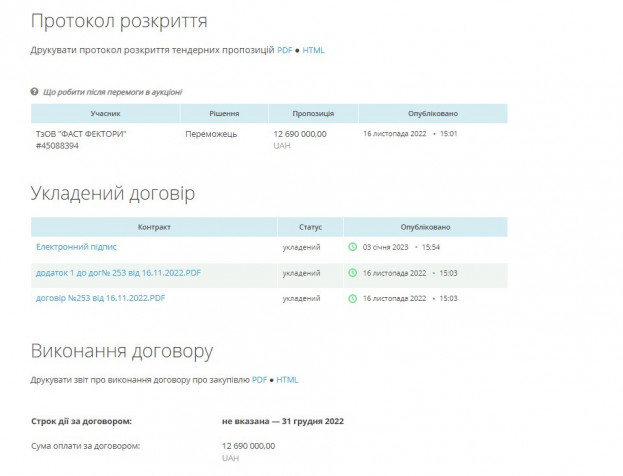Select the Пропозиція column header
The image size is (623, 476).
point(313,114)
